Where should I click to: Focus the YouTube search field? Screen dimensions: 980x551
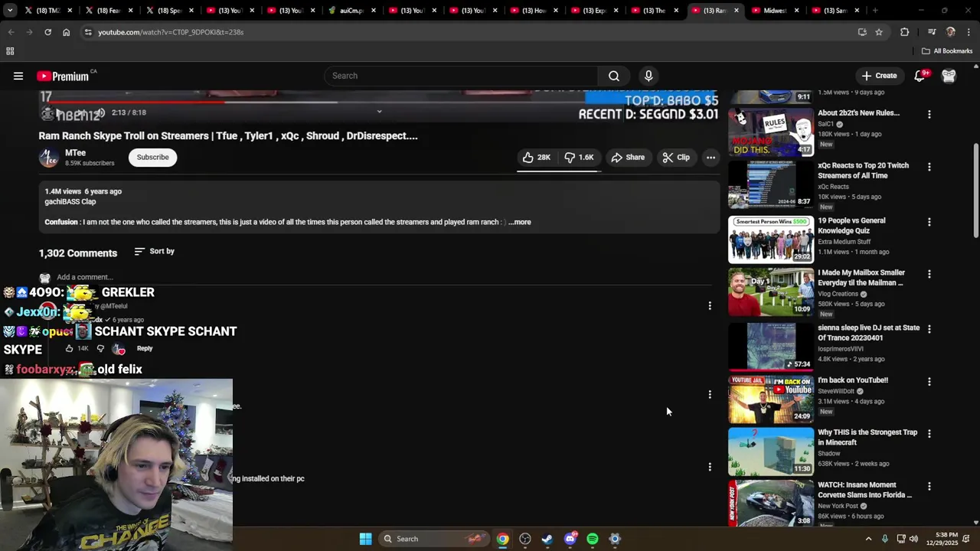pyautogui.click(x=461, y=76)
